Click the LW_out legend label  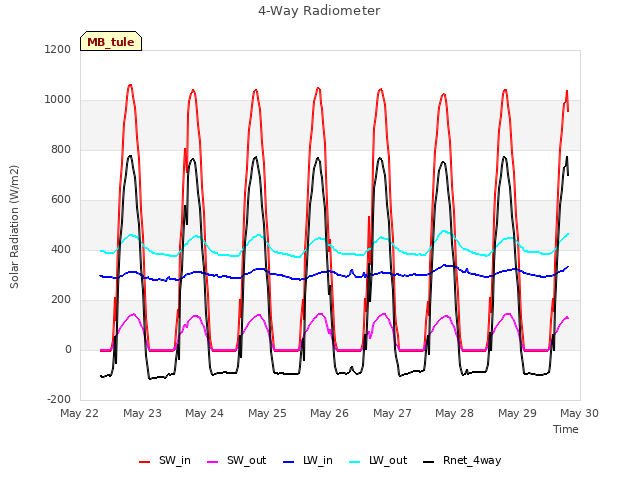[388, 461]
